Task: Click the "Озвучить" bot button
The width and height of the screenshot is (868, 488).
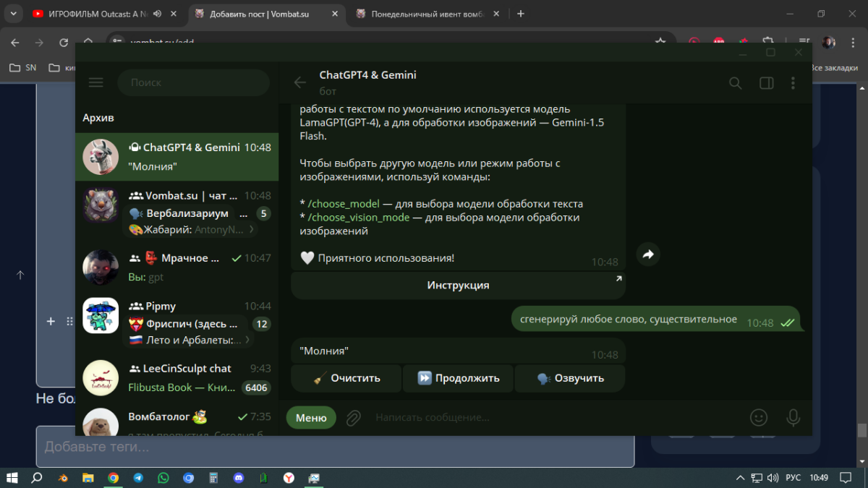Action: (570, 377)
